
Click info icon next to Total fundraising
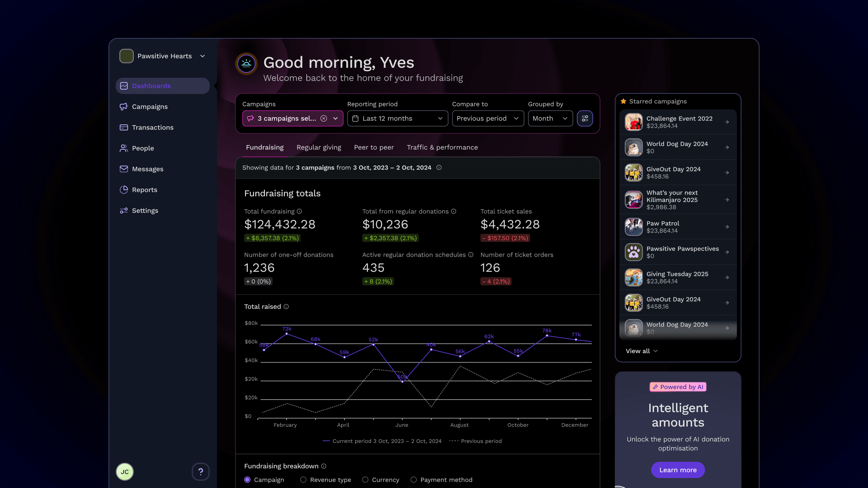coord(299,211)
